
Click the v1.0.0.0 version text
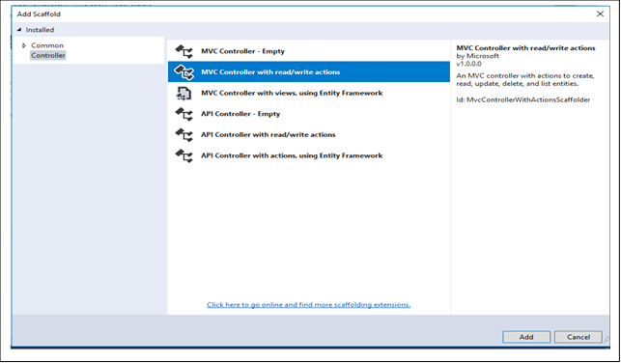tap(469, 64)
